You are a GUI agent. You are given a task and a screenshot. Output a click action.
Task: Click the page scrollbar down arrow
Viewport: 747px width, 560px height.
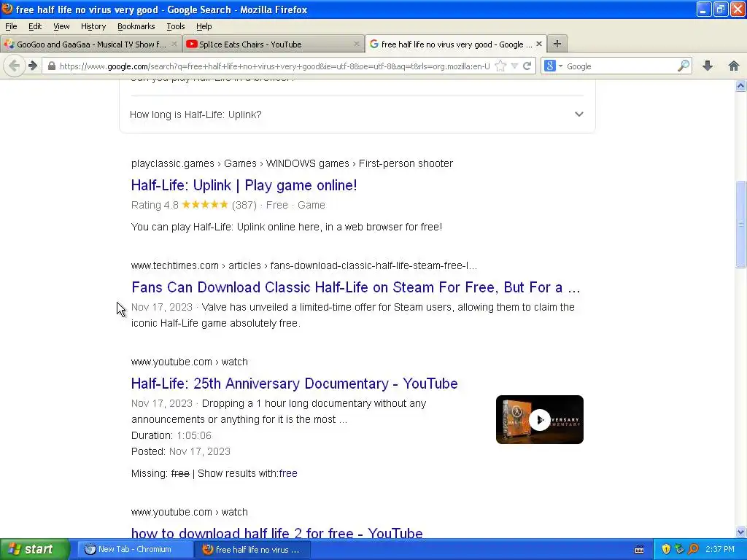point(740,532)
